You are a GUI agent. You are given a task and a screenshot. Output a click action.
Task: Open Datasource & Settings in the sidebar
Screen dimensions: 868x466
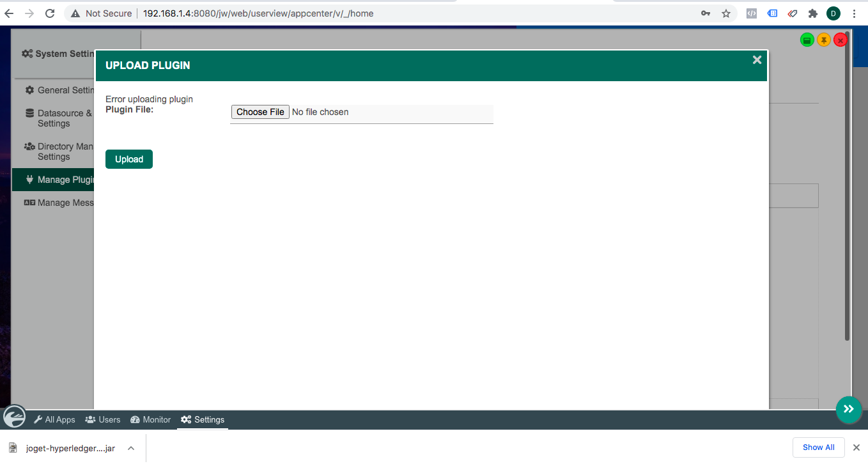pos(54,118)
